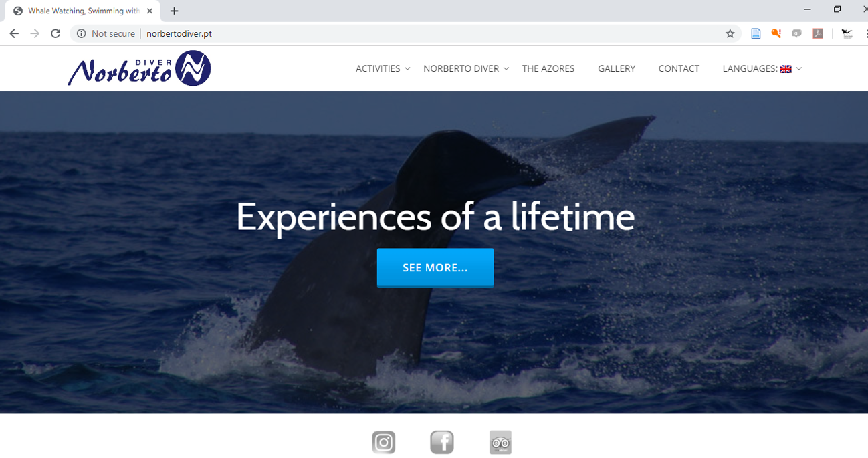Image resolution: width=868 pixels, height=458 pixels.
Task: Open the Facebook icon link
Action: point(442,442)
